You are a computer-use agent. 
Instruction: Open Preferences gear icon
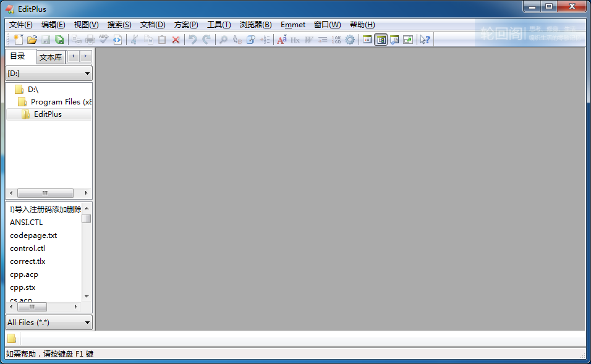click(350, 40)
